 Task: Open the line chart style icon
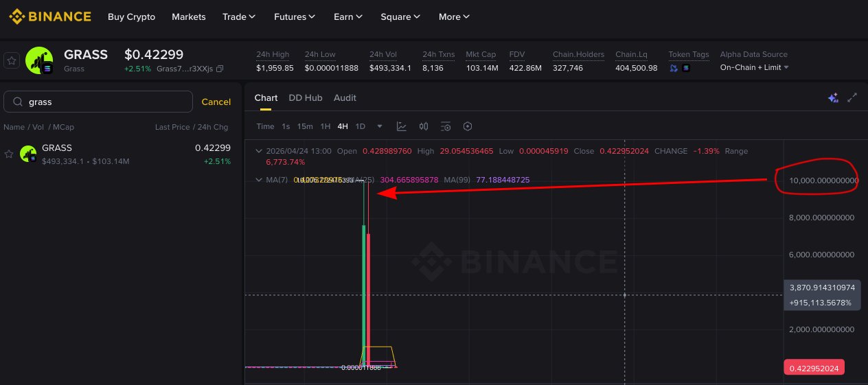point(402,126)
